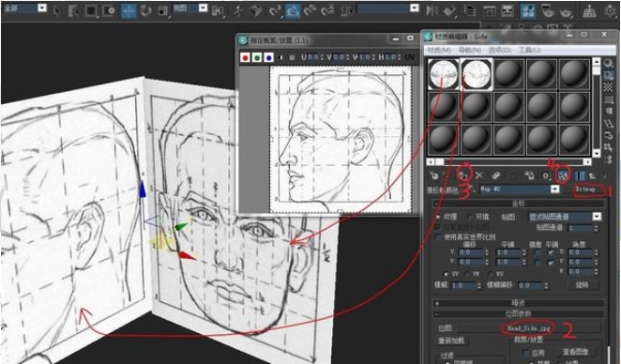621x364 pixels.
Task: Toggle the V row tile checkbox
Action: click(551, 262)
